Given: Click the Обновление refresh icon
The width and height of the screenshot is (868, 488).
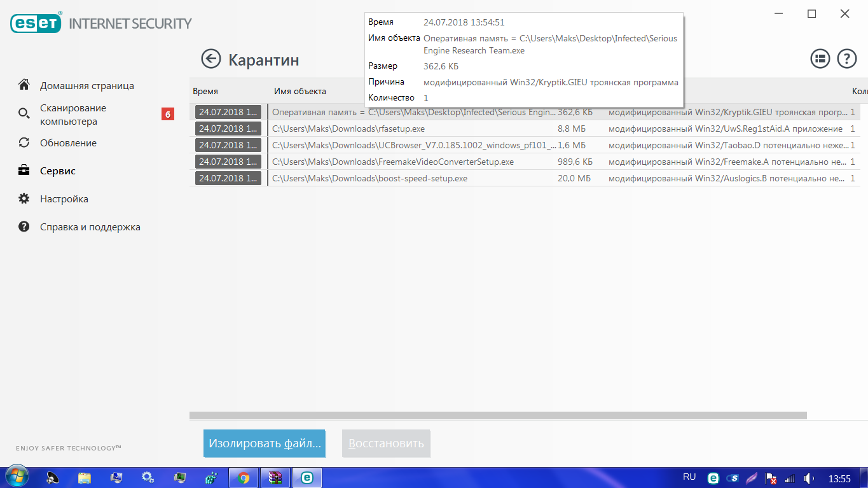Looking at the screenshot, I should 24,143.
